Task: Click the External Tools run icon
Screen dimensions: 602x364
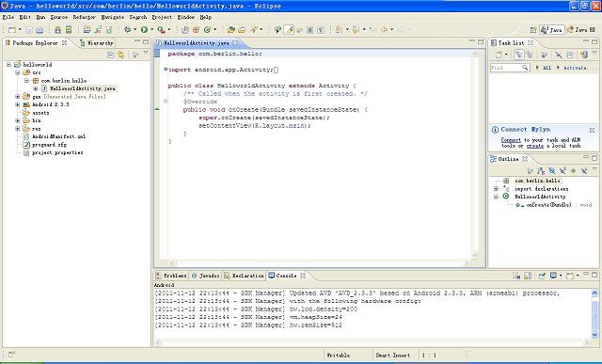Action: coord(161,29)
